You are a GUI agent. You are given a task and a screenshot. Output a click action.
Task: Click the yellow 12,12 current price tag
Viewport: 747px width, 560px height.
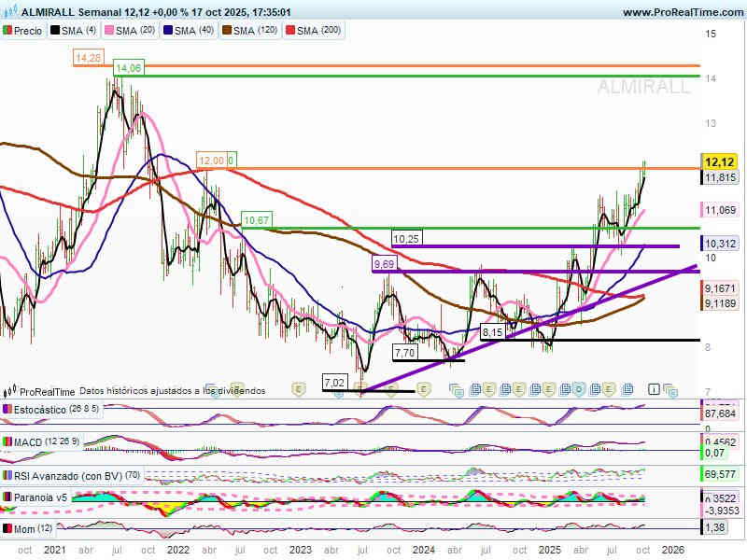click(x=720, y=161)
